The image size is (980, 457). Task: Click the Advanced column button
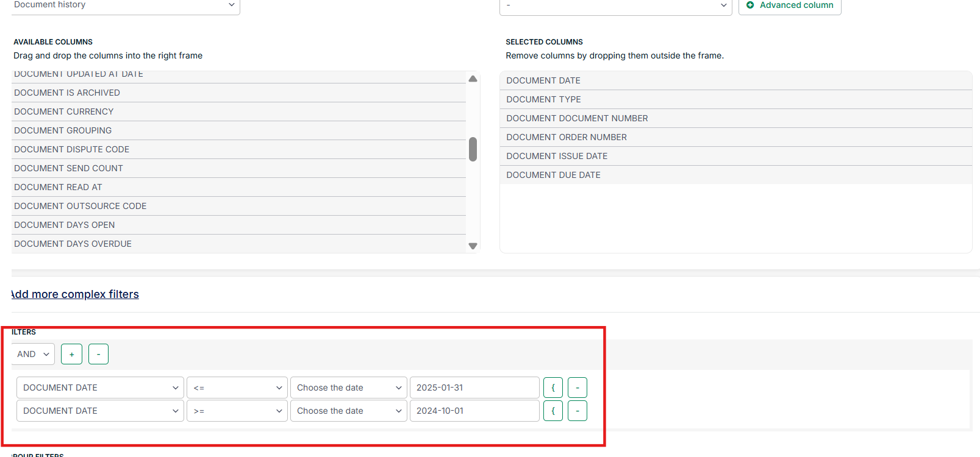(789, 5)
